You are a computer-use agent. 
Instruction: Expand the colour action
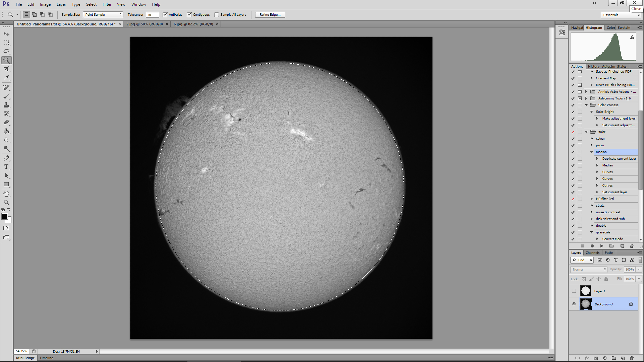click(592, 139)
